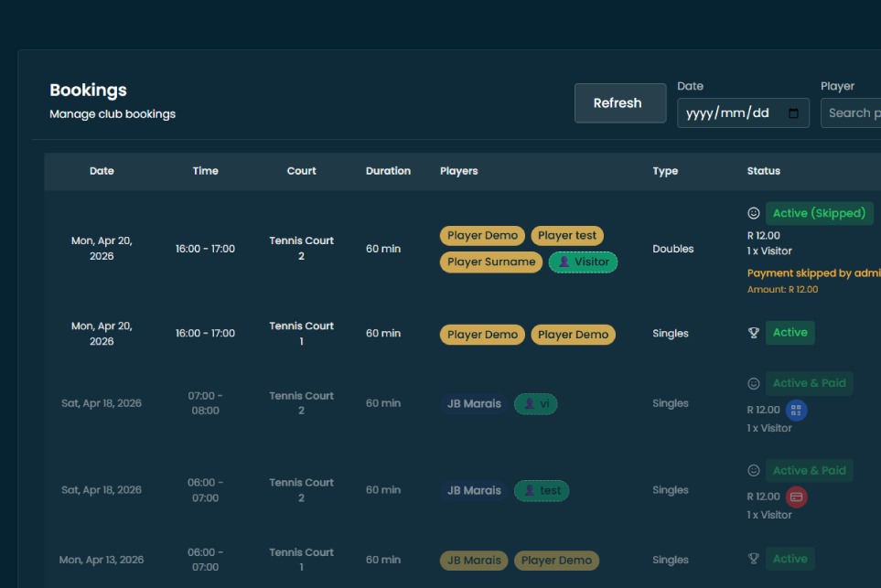
Task: Sort by the Date column header
Action: [x=102, y=171]
